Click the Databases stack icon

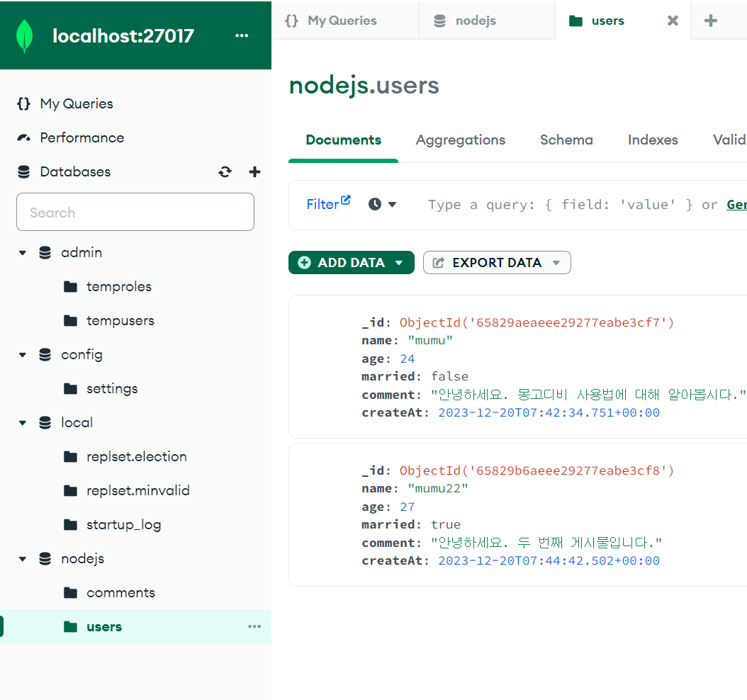click(24, 172)
